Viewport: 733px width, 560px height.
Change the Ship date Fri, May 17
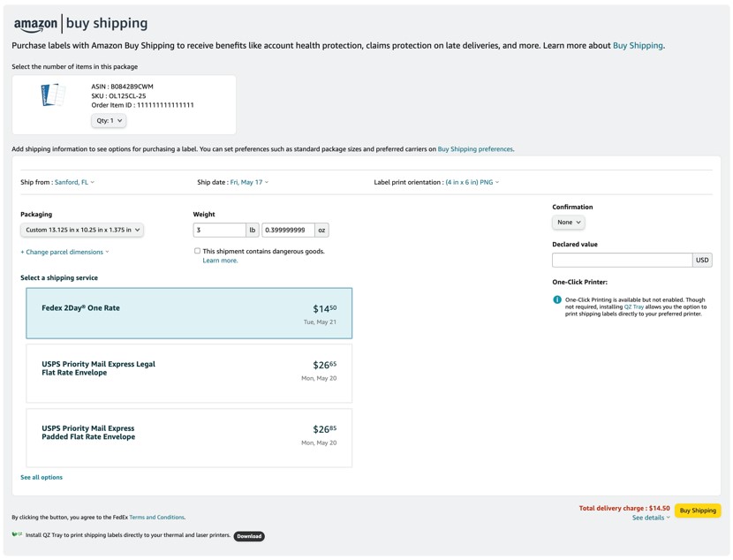tap(249, 183)
